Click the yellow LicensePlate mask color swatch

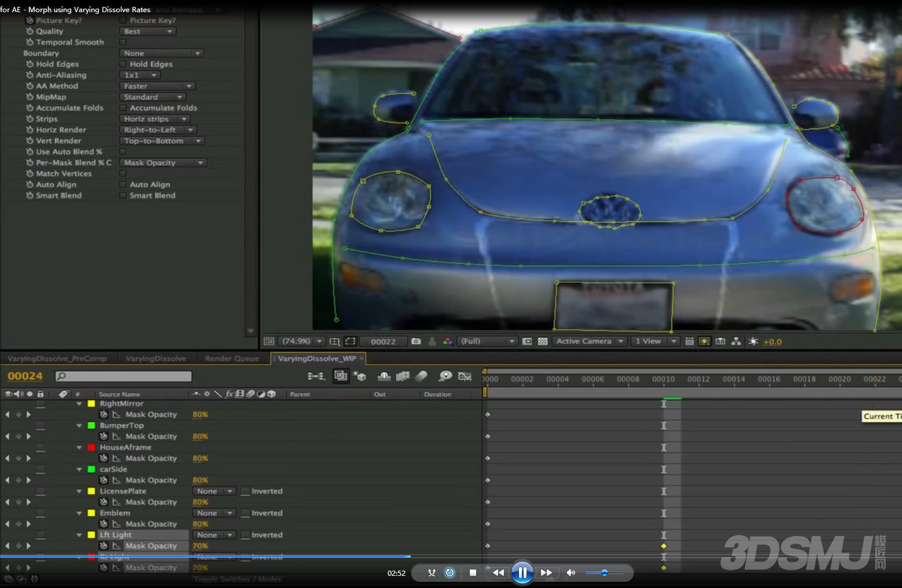tap(91, 491)
